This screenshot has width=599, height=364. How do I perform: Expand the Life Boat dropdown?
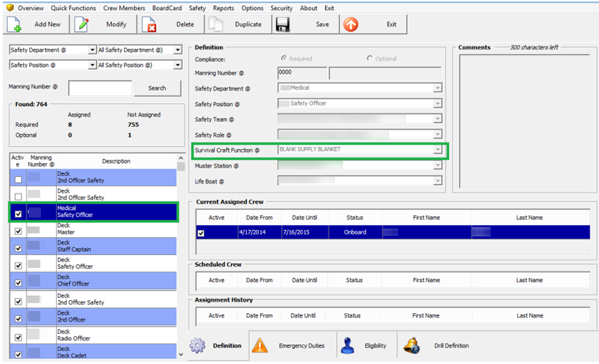(x=438, y=181)
